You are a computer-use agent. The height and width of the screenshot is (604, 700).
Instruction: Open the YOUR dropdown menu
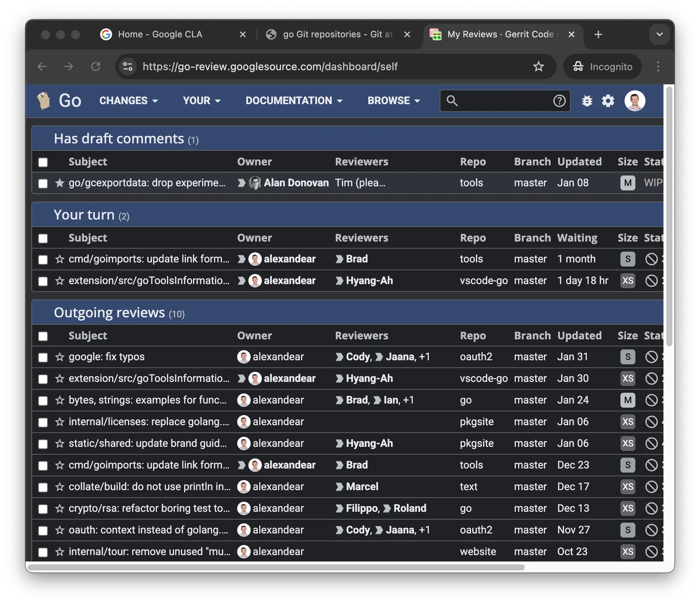[x=202, y=101]
